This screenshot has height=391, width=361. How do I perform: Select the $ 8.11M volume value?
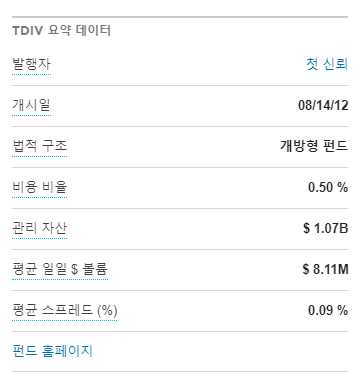tap(325, 269)
